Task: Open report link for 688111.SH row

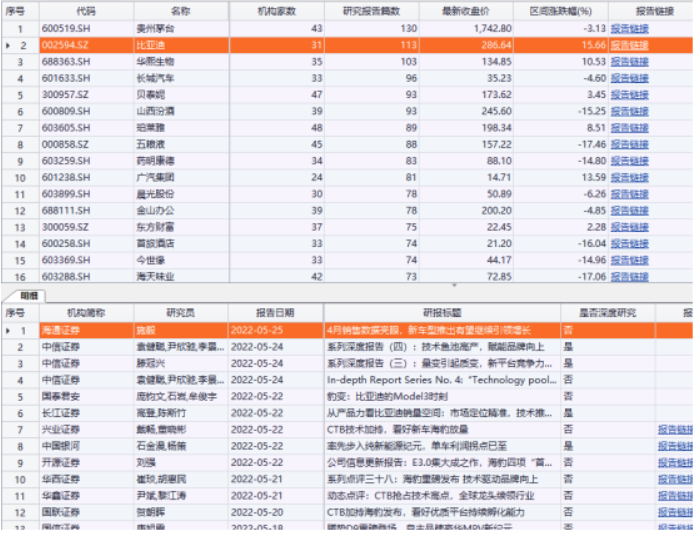Action: pos(629,211)
